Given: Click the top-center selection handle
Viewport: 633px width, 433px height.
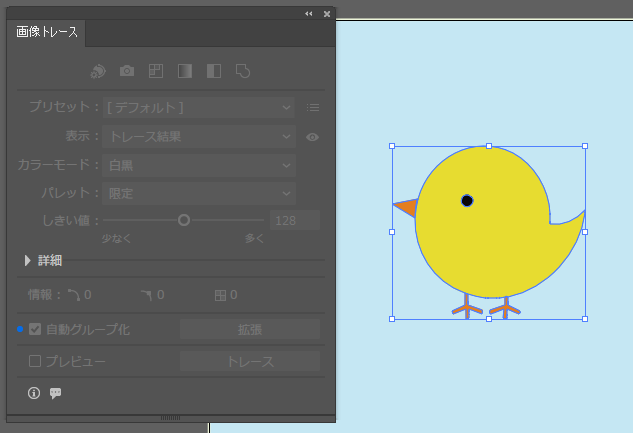Looking at the screenshot, I should click(489, 146).
